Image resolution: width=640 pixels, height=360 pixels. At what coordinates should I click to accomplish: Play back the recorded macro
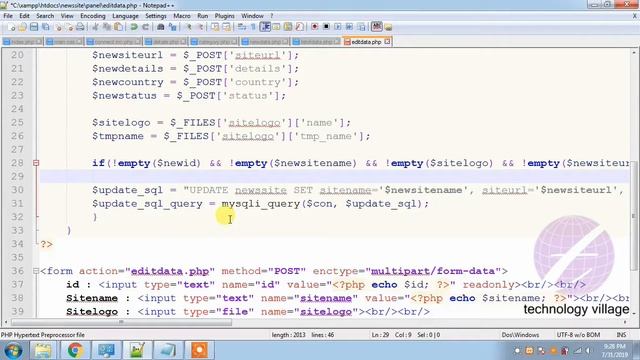pyautogui.click(x=338, y=27)
